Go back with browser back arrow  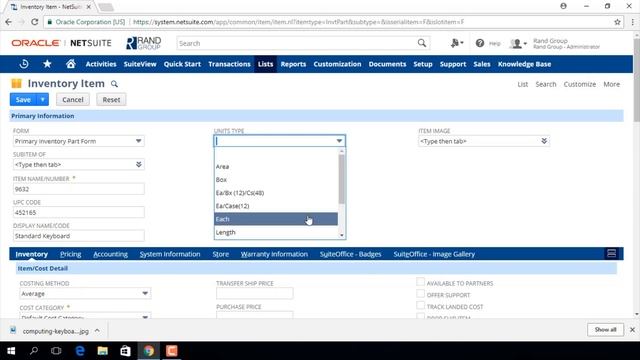click(x=9, y=22)
